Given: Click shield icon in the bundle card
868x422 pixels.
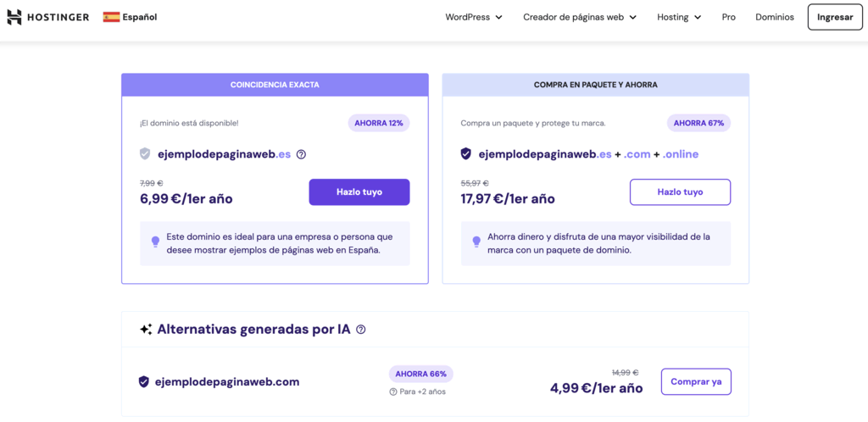Looking at the screenshot, I should (465, 154).
